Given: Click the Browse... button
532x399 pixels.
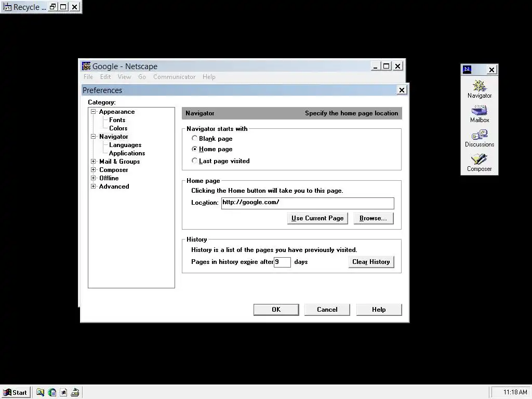Looking at the screenshot, I should coord(373,218).
